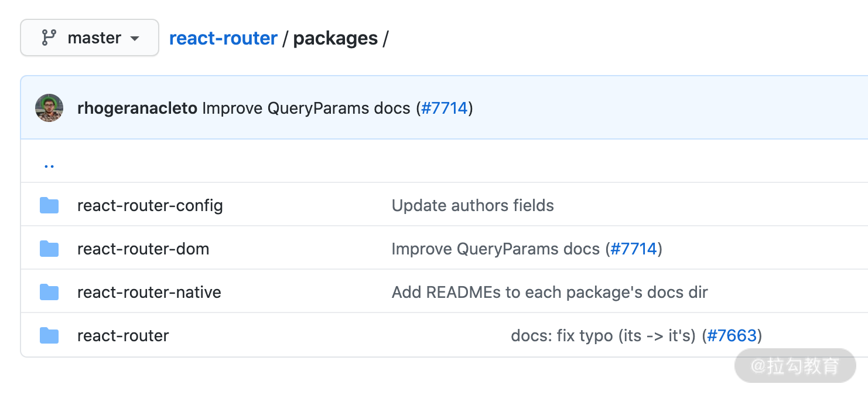Open the Add READMEs commit message
This screenshot has width=868, height=394.
(549, 293)
